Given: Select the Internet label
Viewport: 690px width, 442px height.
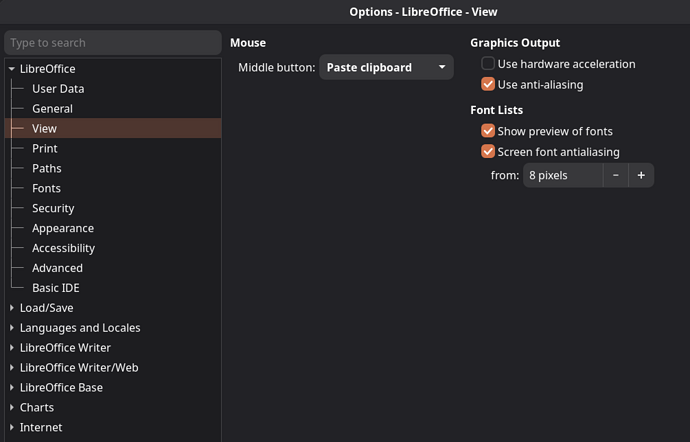Looking at the screenshot, I should coord(41,427).
